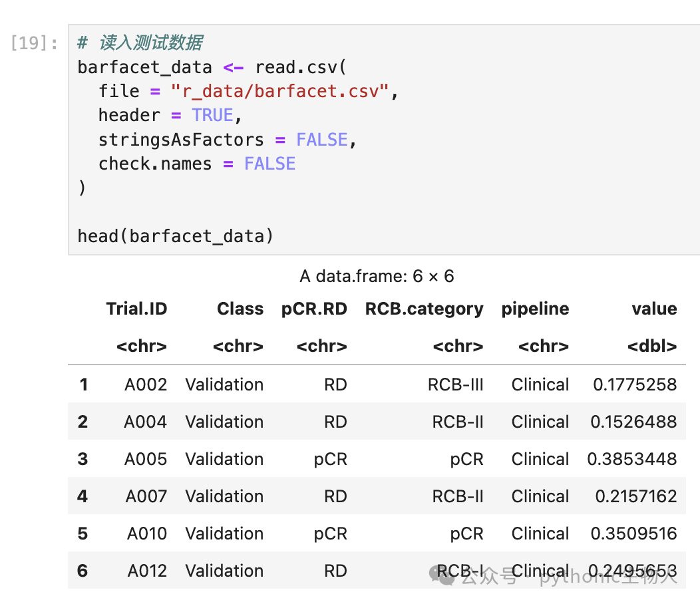Click value 0.3509516
This screenshot has height=604, width=700.
coord(633,533)
